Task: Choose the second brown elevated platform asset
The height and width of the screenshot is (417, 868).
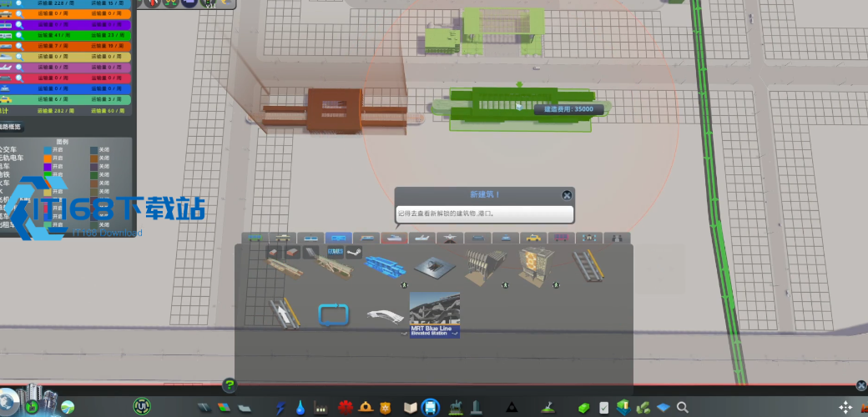Action: [x=335, y=267]
